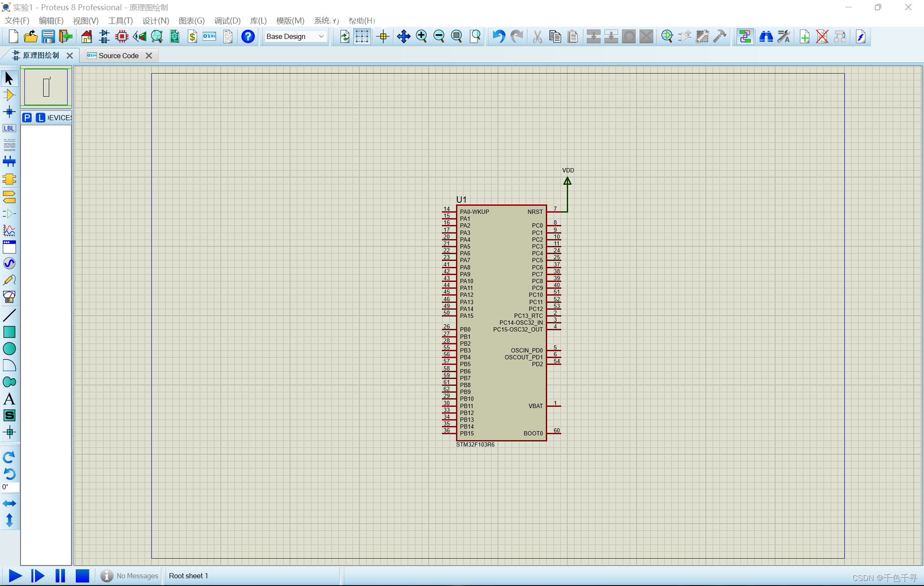Open the Help question mark icon
The image size is (924, 586).
point(248,36)
